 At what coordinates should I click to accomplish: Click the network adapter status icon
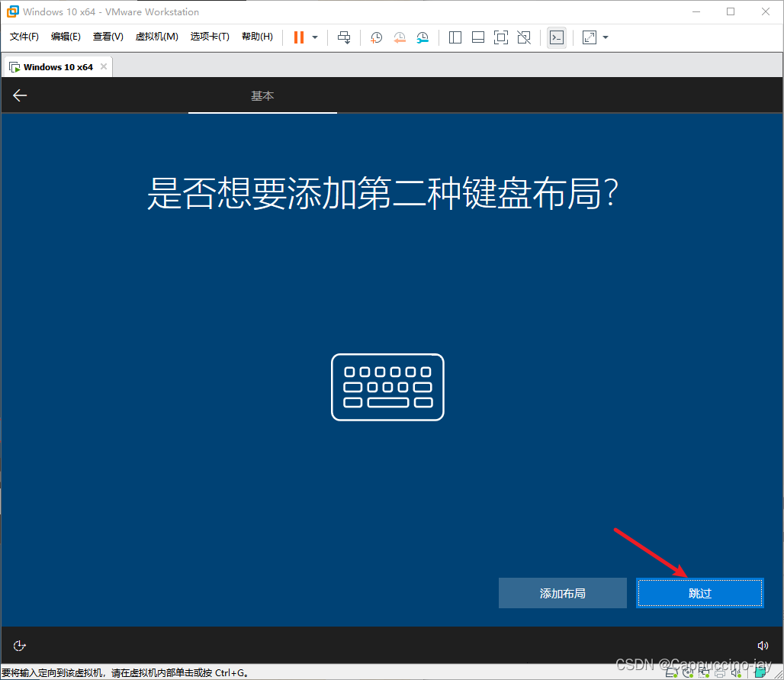(704, 673)
